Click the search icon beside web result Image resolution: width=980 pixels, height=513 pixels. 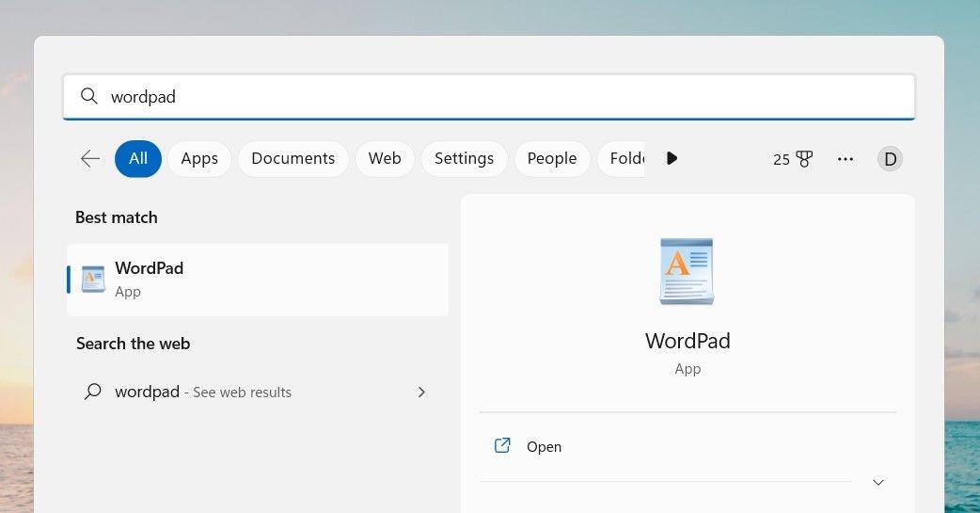pos(92,392)
